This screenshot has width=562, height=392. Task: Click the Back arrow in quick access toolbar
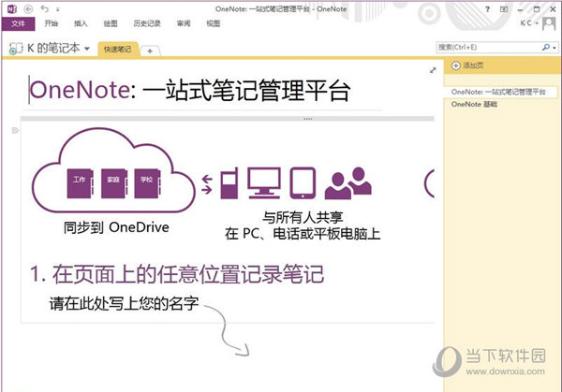click(x=28, y=9)
